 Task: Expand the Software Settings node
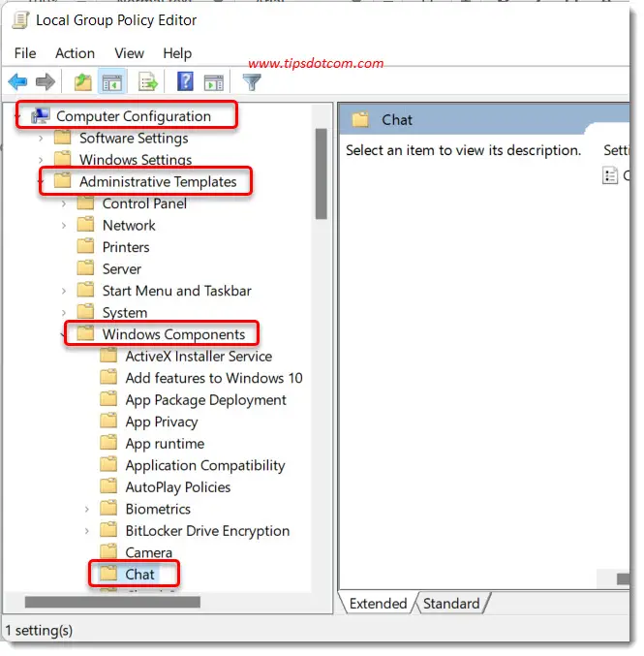coord(42,139)
